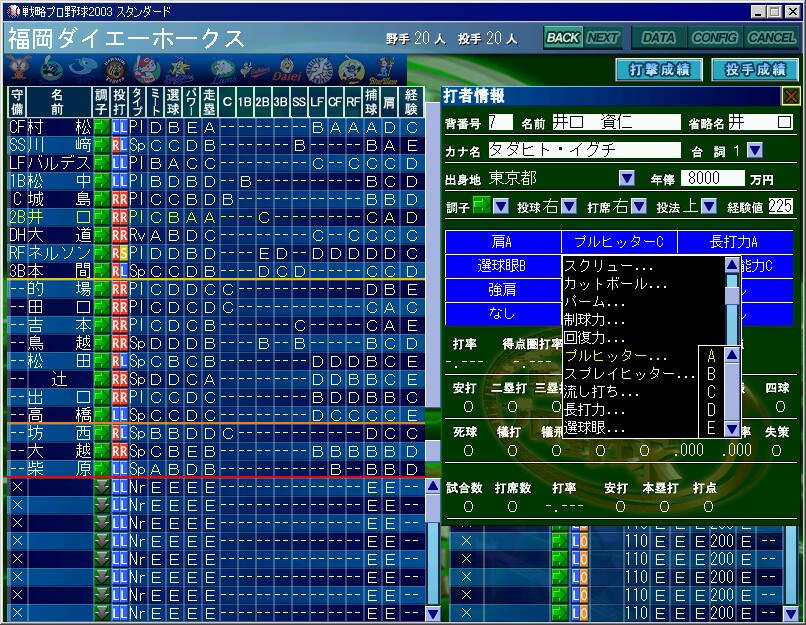Click condition arrow icon for 村松 row
Screen dimensions: 806x625
coord(101,127)
